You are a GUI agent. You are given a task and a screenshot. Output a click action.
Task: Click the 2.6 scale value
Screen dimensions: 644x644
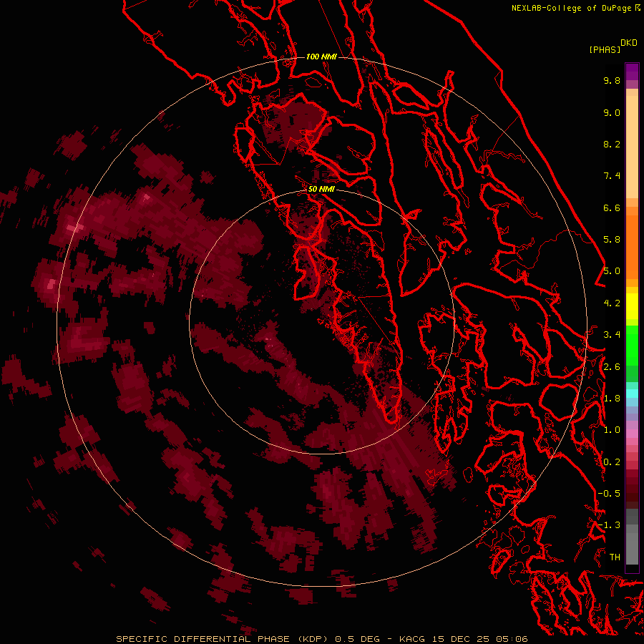612,367
